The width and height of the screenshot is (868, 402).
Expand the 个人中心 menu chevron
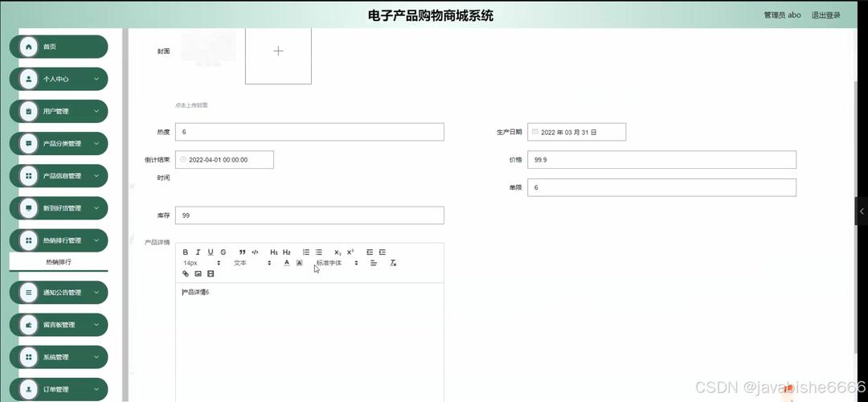click(96, 79)
